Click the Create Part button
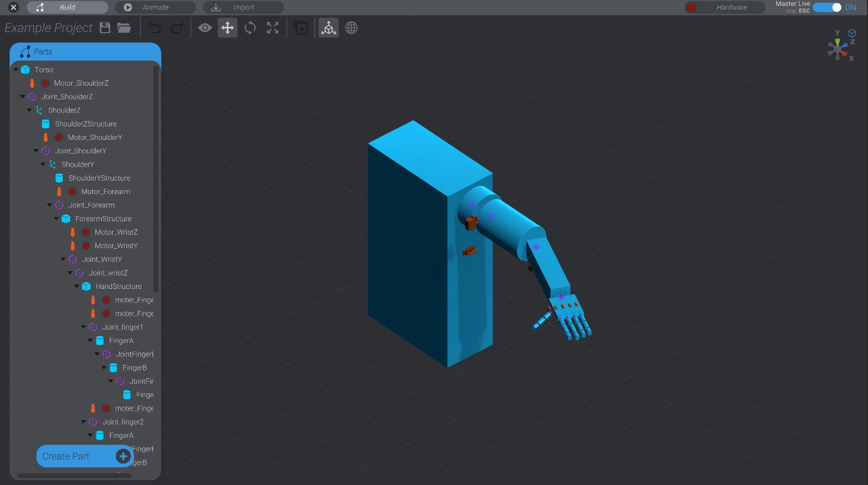Viewport: 868px width, 485px height. pos(84,456)
